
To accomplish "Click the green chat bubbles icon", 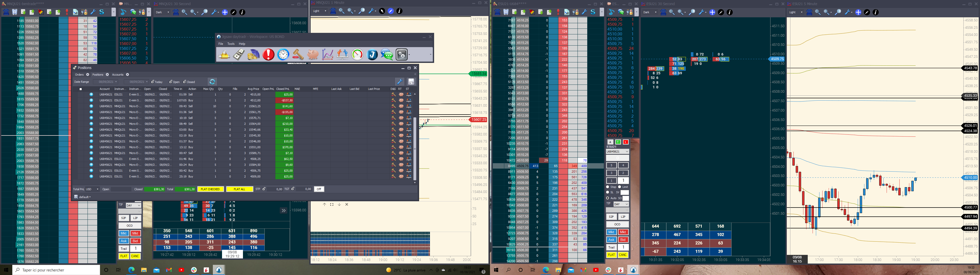I will 387,54.
